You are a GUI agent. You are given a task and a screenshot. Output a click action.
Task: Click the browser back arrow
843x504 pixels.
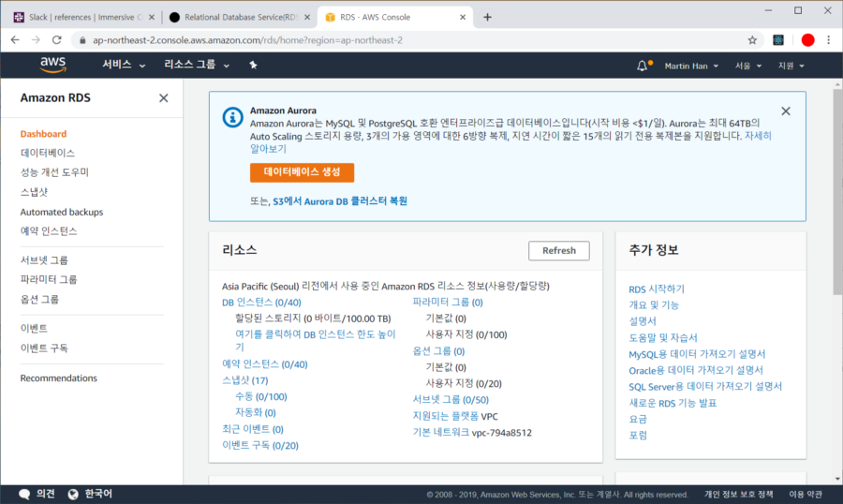[15, 39]
